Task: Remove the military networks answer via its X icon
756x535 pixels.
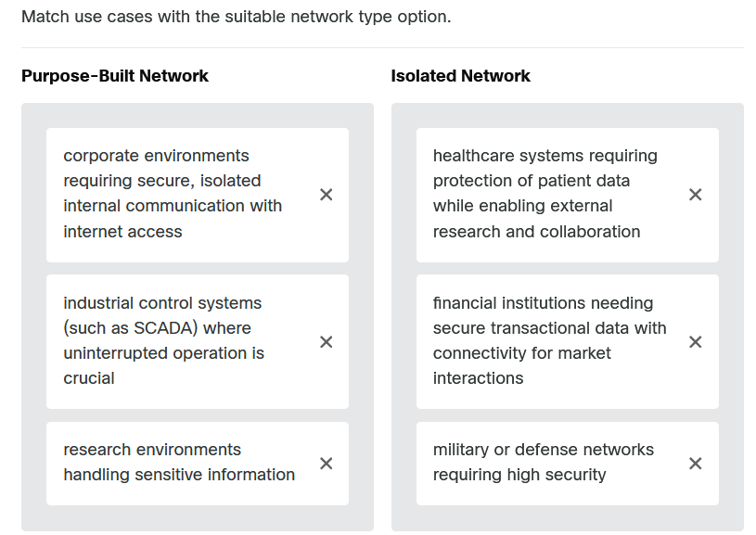Action: click(x=695, y=463)
